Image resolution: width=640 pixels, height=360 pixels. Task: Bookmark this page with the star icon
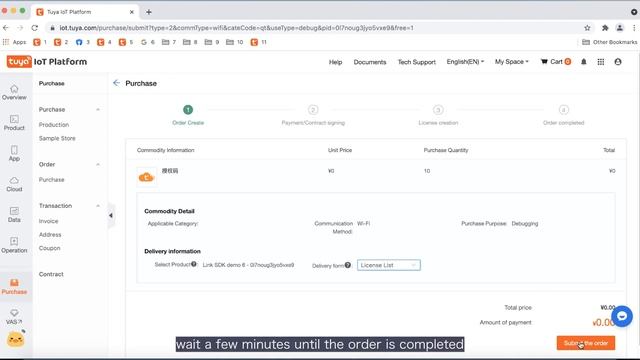(587, 28)
